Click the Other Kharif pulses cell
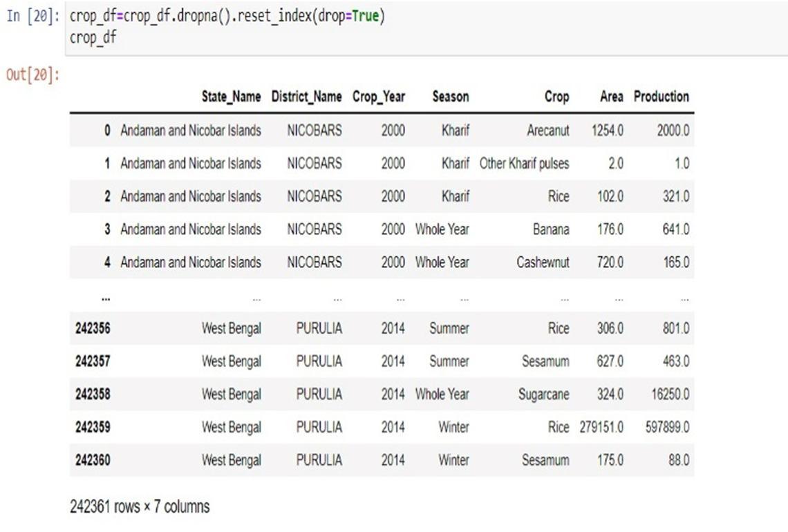This screenshot has width=788, height=532. coord(524,164)
